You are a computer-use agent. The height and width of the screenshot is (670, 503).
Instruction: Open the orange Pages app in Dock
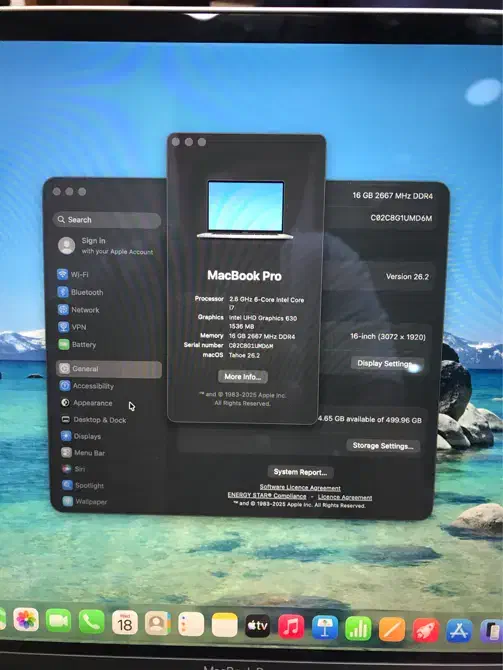coord(392,629)
